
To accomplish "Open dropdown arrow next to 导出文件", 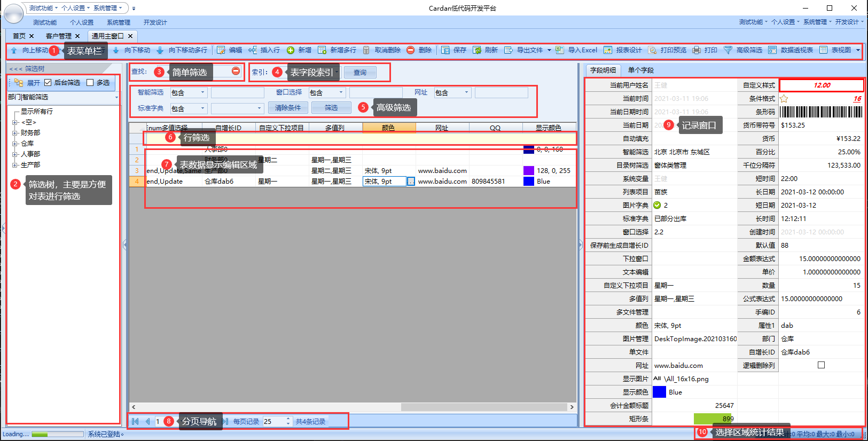I will tap(549, 50).
